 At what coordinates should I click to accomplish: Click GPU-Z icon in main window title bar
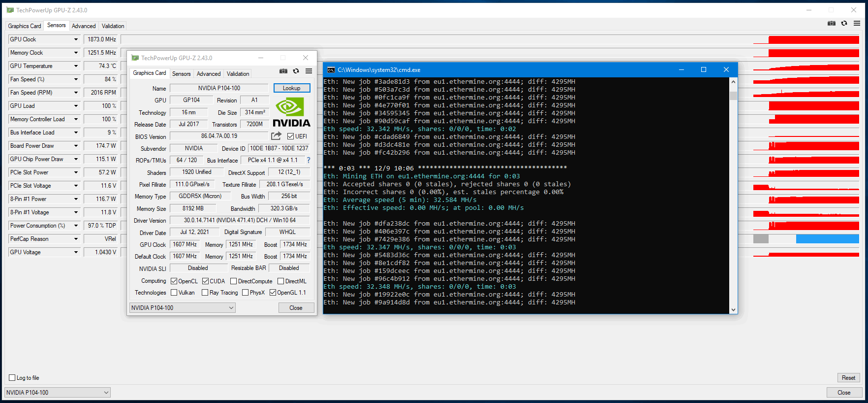(x=10, y=10)
